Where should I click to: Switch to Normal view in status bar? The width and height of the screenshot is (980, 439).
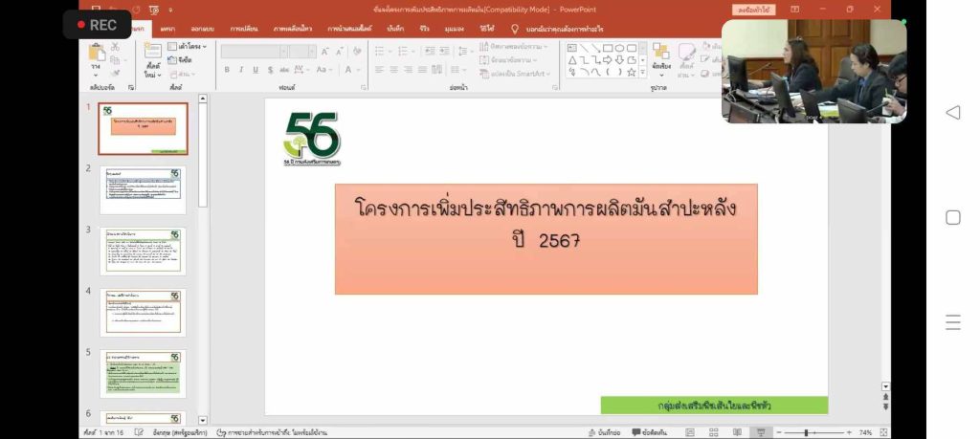coord(690,432)
